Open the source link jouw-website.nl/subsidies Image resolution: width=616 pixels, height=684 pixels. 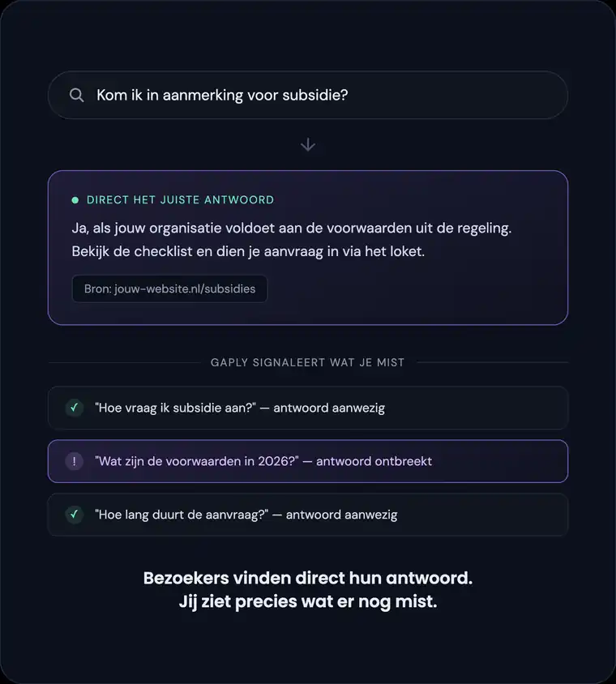coord(169,289)
